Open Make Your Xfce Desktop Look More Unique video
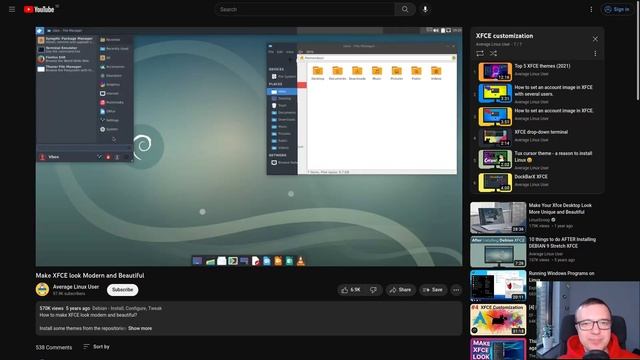 pyautogui.click(x=560, y=209)
